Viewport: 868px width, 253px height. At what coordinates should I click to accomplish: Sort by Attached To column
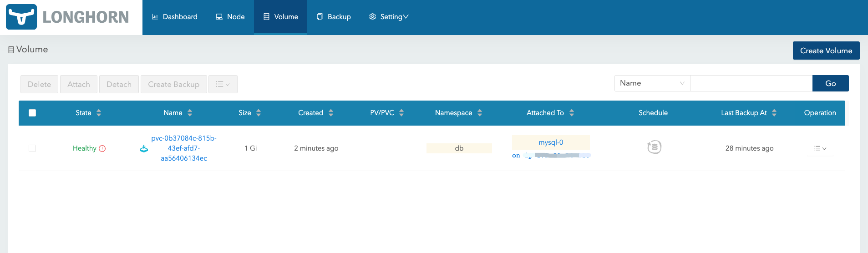572,113
